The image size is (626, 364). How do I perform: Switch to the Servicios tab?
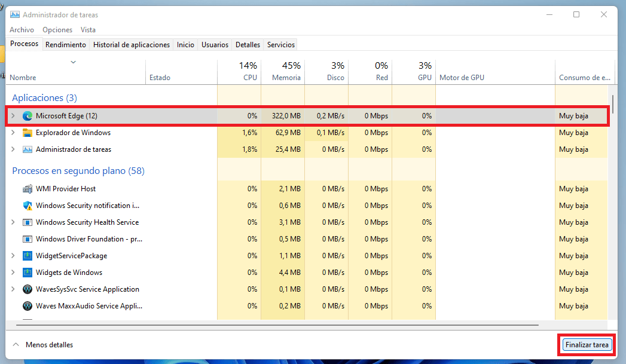(281, 45)
